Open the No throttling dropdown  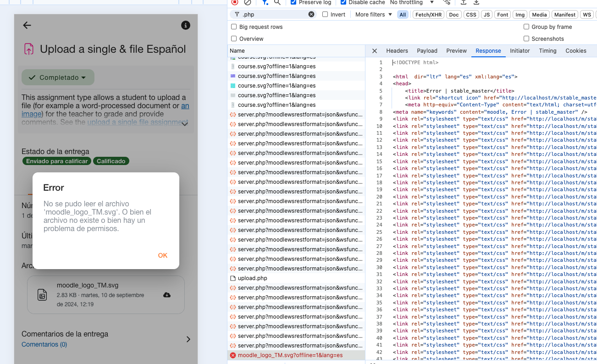point(412,2)
